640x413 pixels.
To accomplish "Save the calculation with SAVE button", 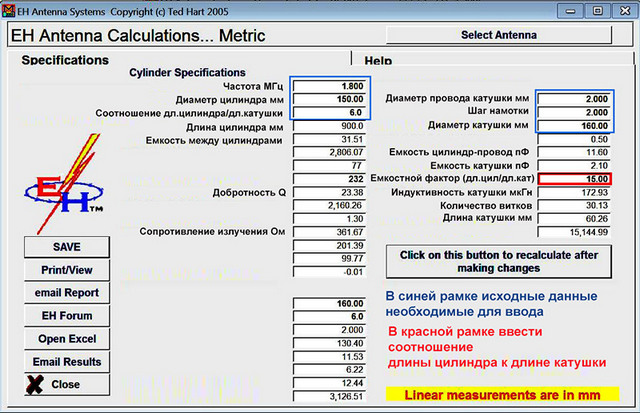I will click(x=67, y=247).
